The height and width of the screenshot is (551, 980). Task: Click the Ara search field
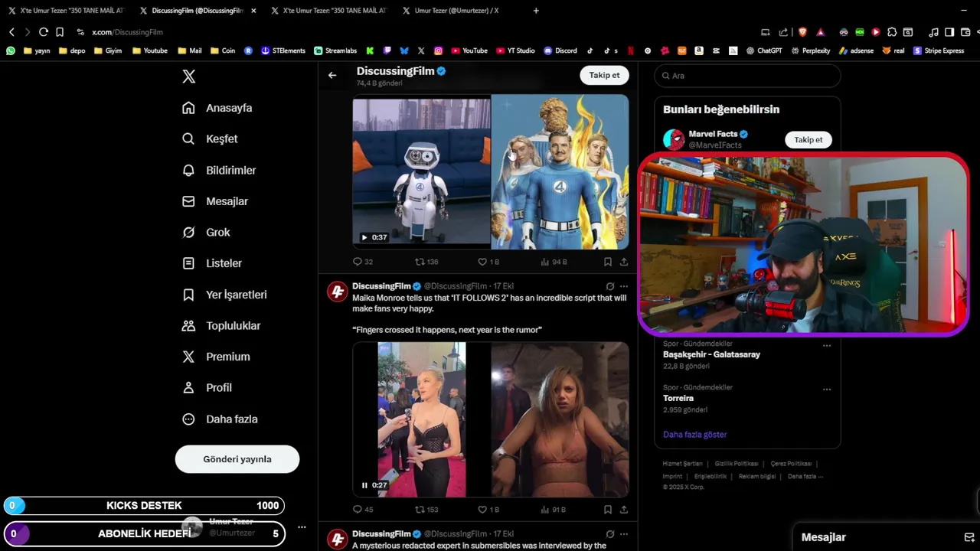click(747, 76)
